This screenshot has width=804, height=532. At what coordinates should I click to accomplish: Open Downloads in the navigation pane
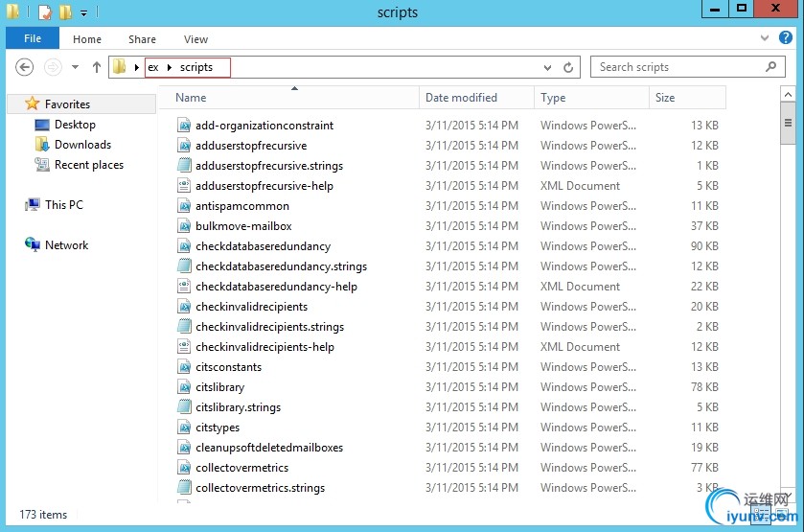point(82,145)
